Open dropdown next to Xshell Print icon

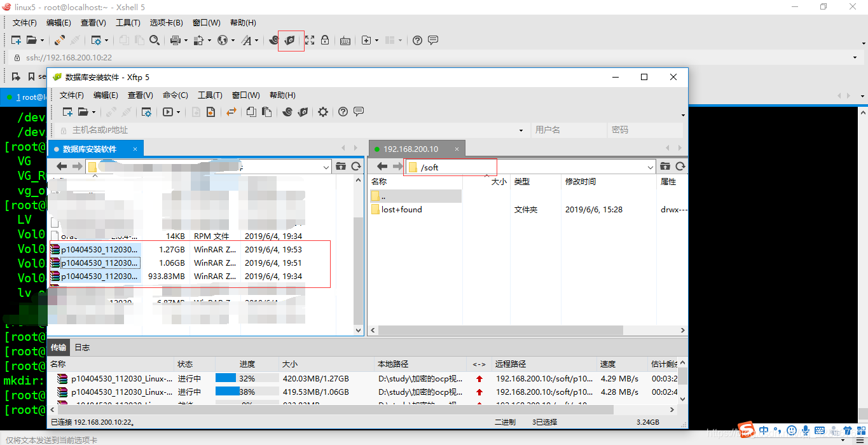[186, 40]
